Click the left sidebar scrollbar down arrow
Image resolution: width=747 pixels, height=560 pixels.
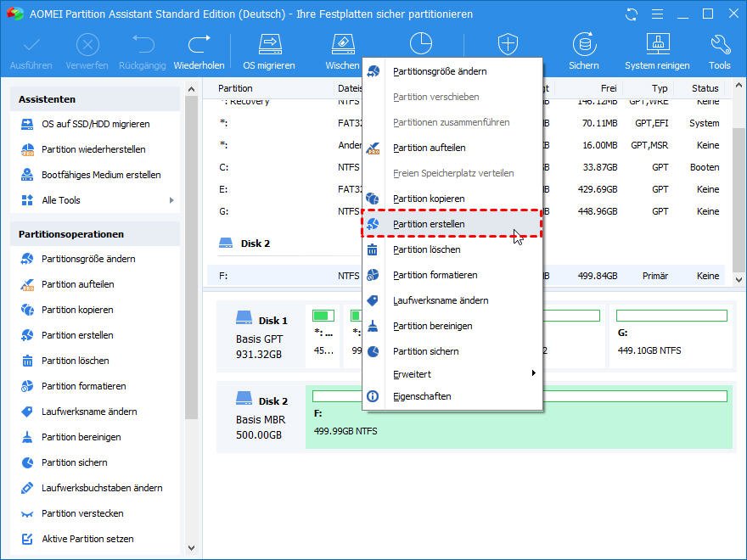pos(191,548)
